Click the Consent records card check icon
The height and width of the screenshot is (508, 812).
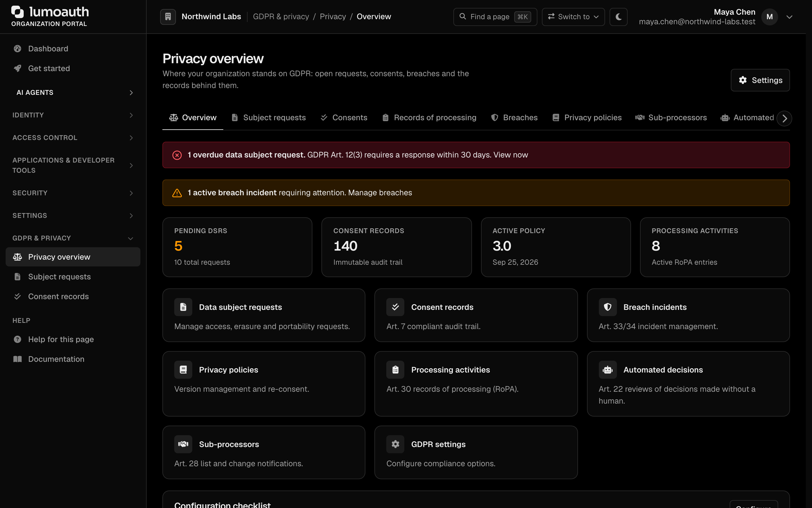pos(395,307)
